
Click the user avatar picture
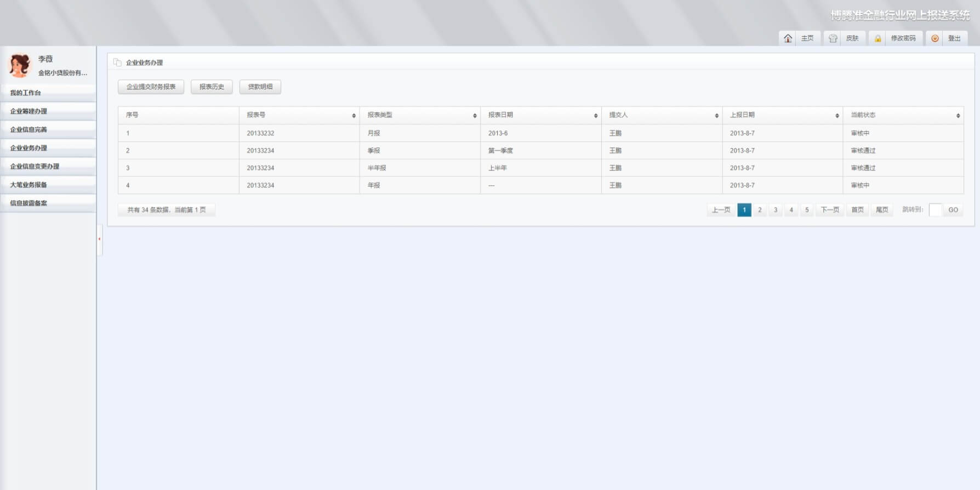[x=20, y=65]
